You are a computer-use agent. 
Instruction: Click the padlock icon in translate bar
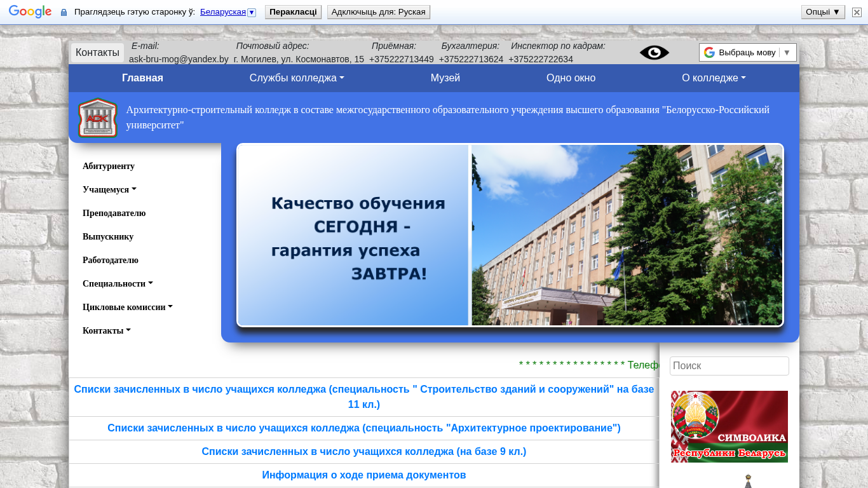tap(64, 12)
